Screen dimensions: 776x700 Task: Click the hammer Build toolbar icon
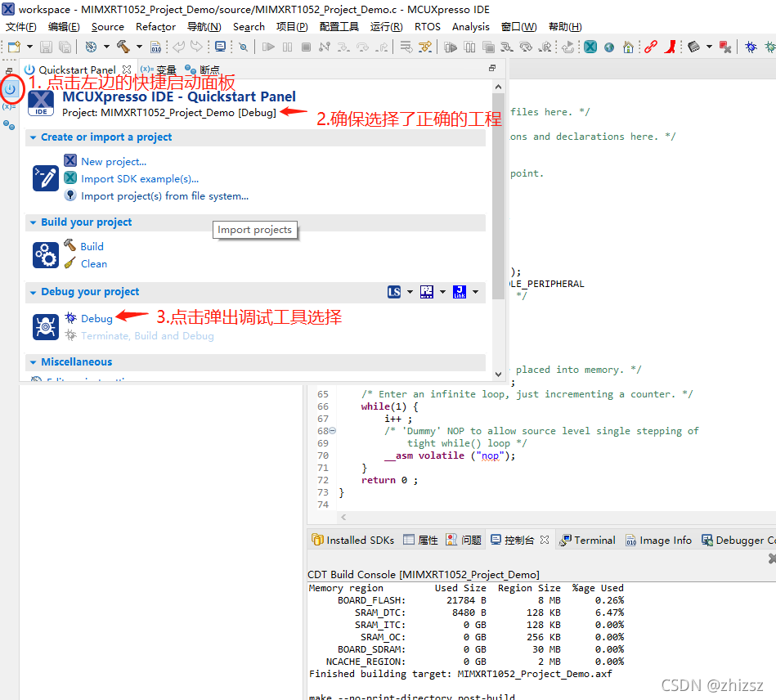point(123,47)
